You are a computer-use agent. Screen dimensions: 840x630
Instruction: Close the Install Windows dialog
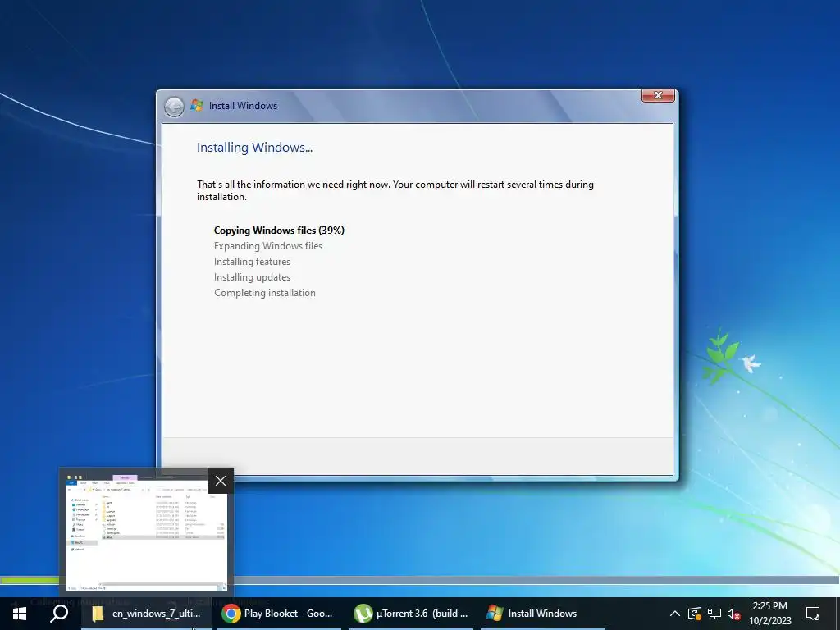[x=658, y=95]
